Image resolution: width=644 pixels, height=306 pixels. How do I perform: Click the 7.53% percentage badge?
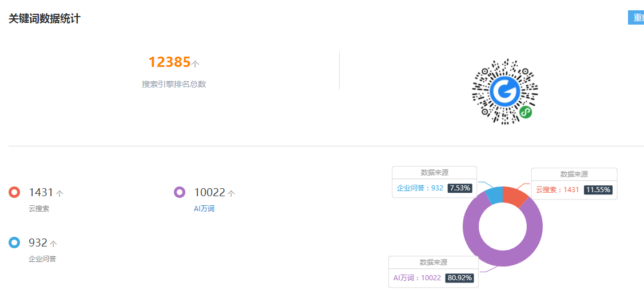[x=460, y=188]
